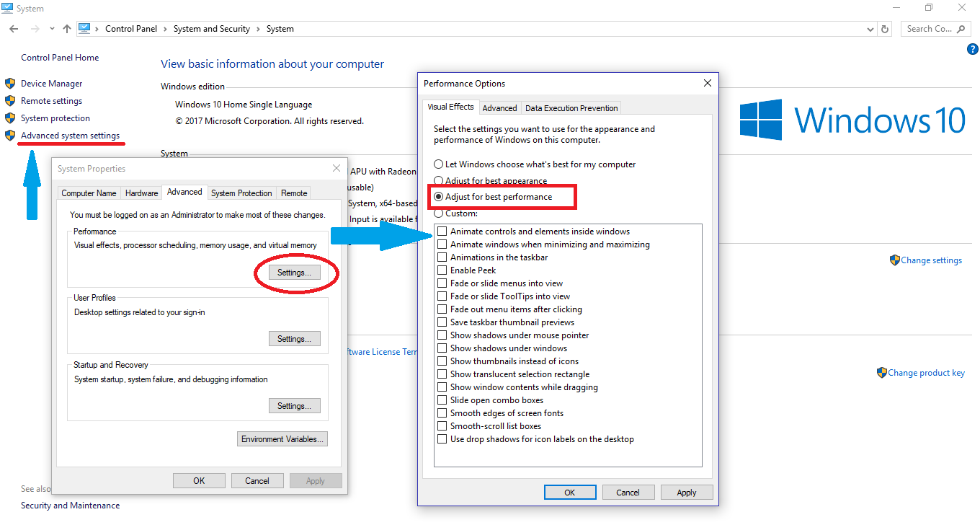
Task: Open the recent locations dropdown arrow
Action: pyautogui.click(x=52, y=29)
